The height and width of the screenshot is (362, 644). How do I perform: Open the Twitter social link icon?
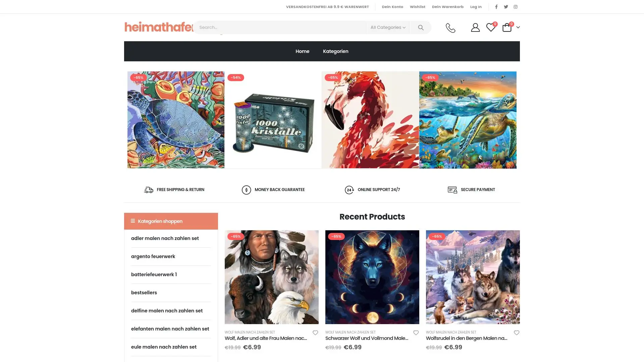(506, 7)
